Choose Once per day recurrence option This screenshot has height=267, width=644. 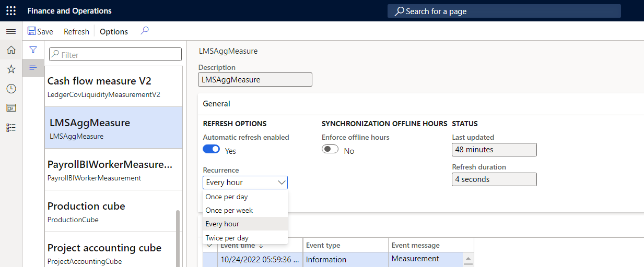click(227, 197)
